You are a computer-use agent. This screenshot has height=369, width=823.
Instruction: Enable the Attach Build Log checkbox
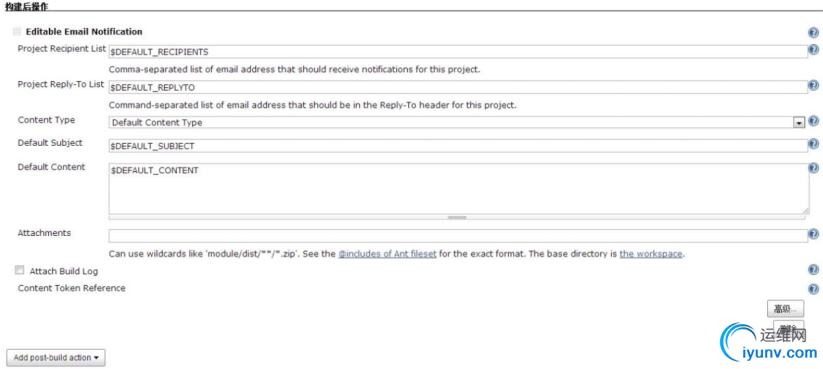(x=20, y=270)
